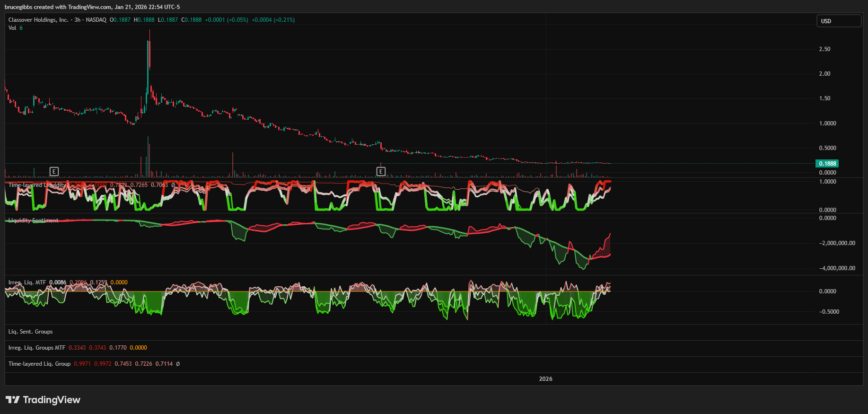This screenshot has height=414, width=868.
Task: Click the ∅ symbol after Time-layered Liquidity values
Action: coord(173,185)
